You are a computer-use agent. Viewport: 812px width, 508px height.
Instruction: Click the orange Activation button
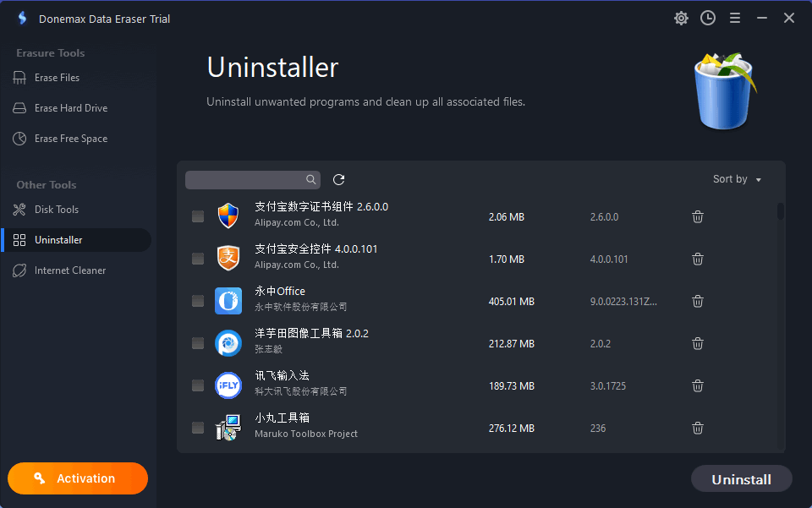78,478
